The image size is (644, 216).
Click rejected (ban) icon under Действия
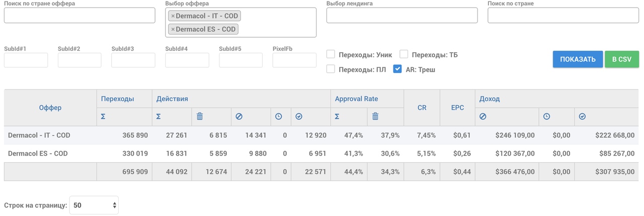click(239, 117)
